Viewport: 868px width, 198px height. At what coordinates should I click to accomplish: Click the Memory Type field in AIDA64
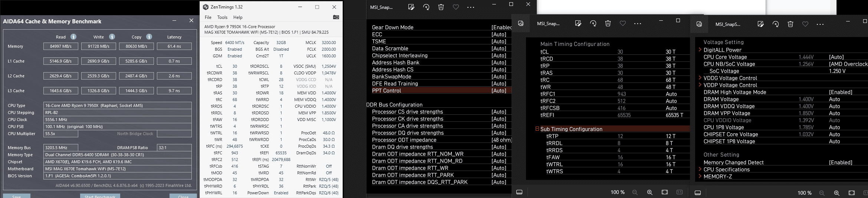click(x=118, y=155)
